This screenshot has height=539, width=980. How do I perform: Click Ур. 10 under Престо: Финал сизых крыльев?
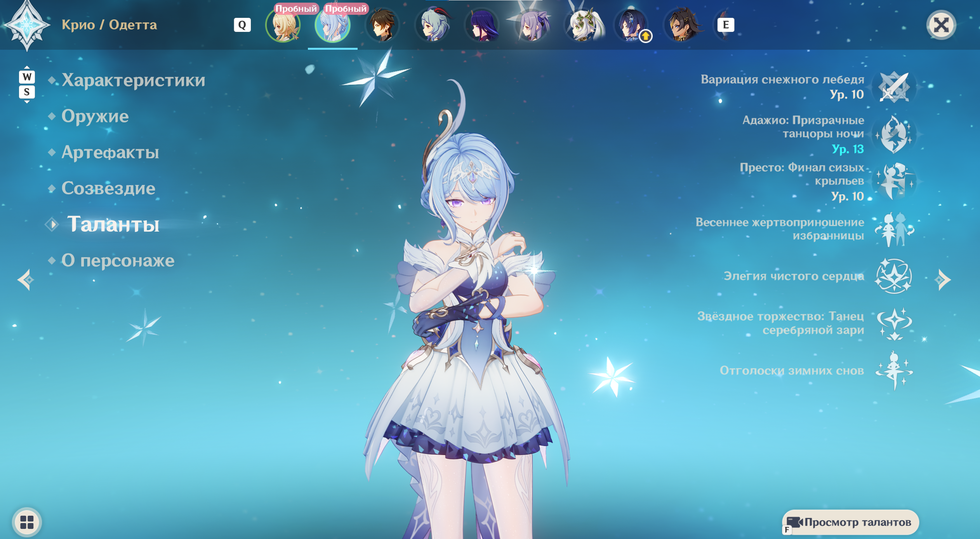(x=848, y=196)
